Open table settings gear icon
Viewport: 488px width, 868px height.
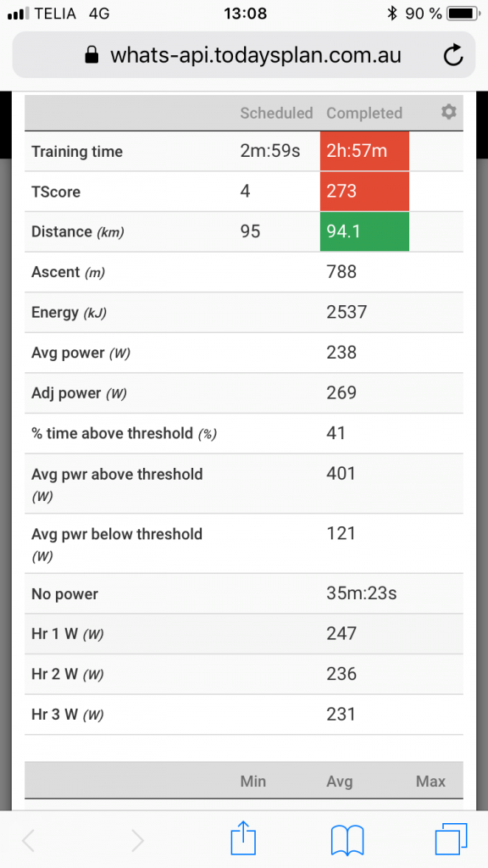click(449, 113)
